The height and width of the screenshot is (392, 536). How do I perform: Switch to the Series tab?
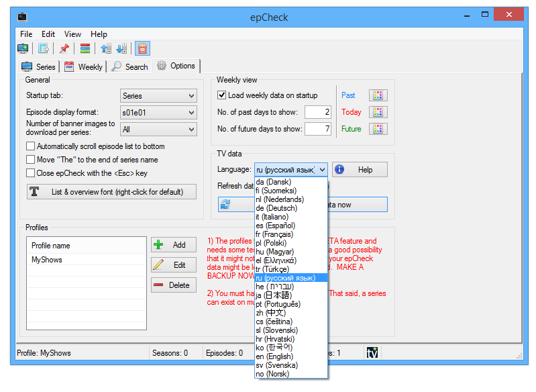pos(39,66)
